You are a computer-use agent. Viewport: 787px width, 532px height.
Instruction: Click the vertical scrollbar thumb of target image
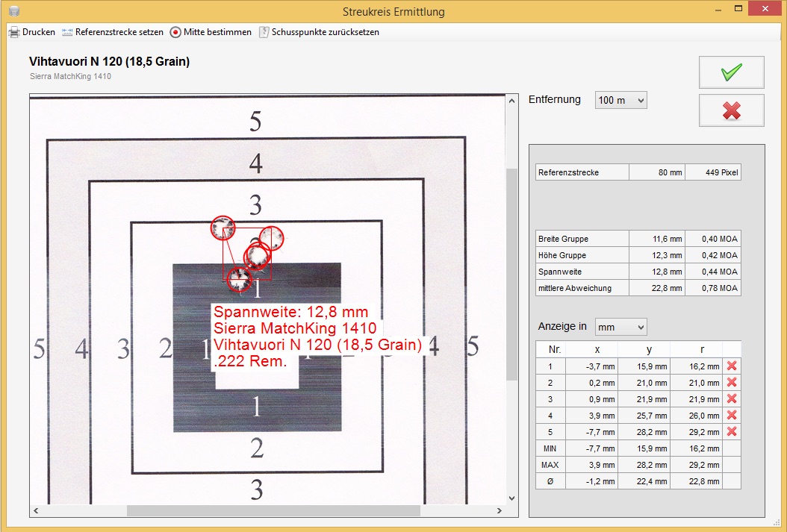(511, 275)
